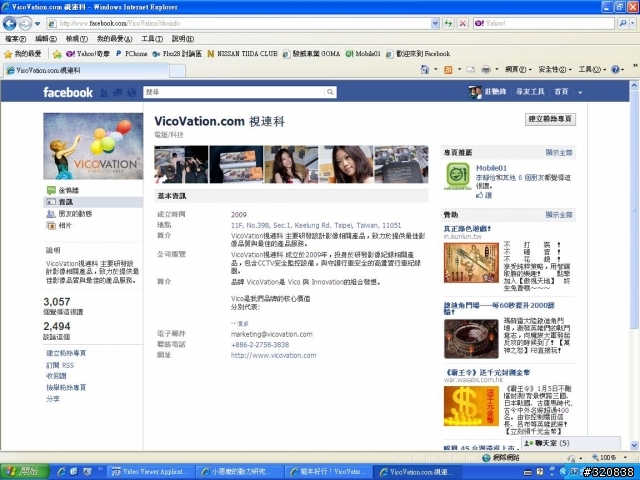The height and width of the screenshot is (480, 640).
Task: Click the browser Forward arrow button
Action: (x=25, y=23)
